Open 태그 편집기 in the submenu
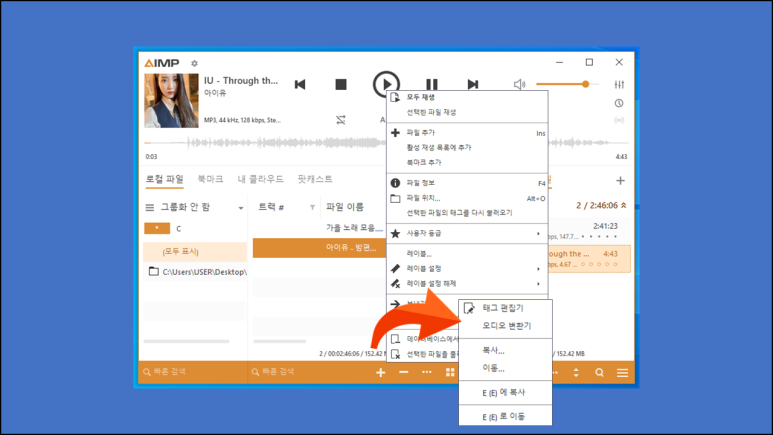The image size is (773, 435). [x=505, y=308]
